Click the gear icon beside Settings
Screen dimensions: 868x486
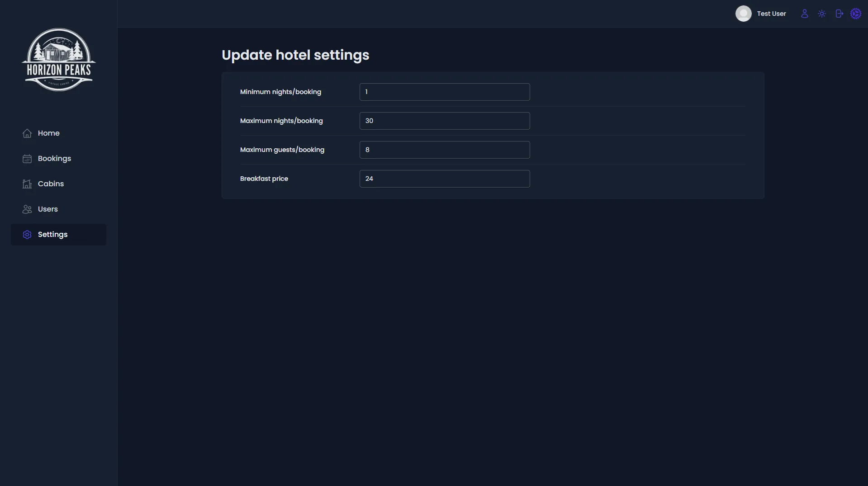(x=27, y=235)
